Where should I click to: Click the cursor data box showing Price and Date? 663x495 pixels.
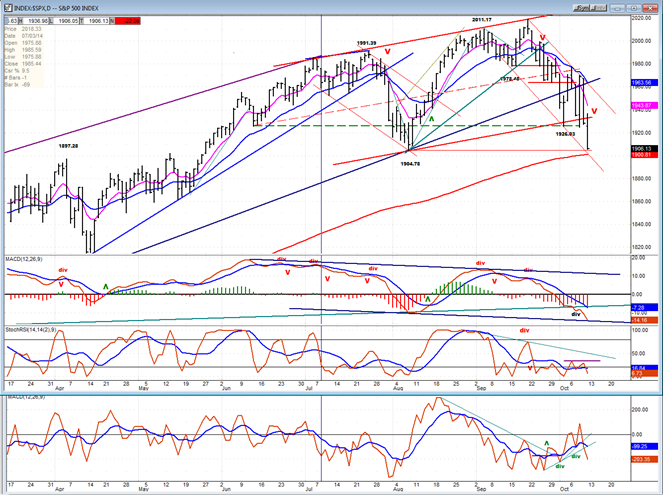pyautogui.click(x=24, y=57)
